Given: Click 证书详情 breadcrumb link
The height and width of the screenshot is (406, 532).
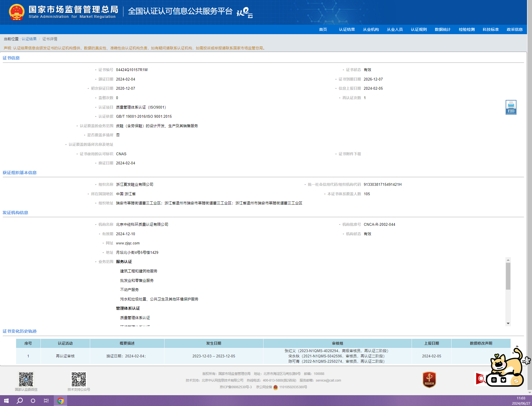Looking at the screenshot, I should pos(50,39).
